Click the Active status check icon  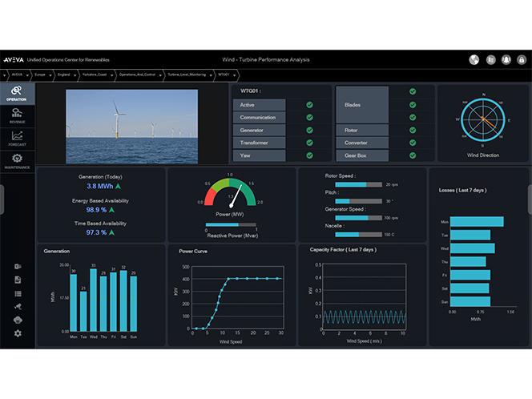(309, 105)
